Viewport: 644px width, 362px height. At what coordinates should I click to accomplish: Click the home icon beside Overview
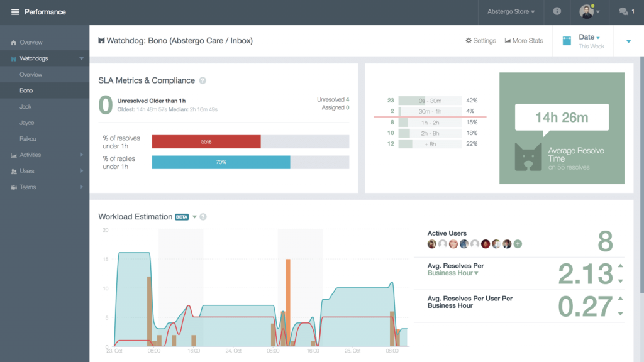click(14, 42)
